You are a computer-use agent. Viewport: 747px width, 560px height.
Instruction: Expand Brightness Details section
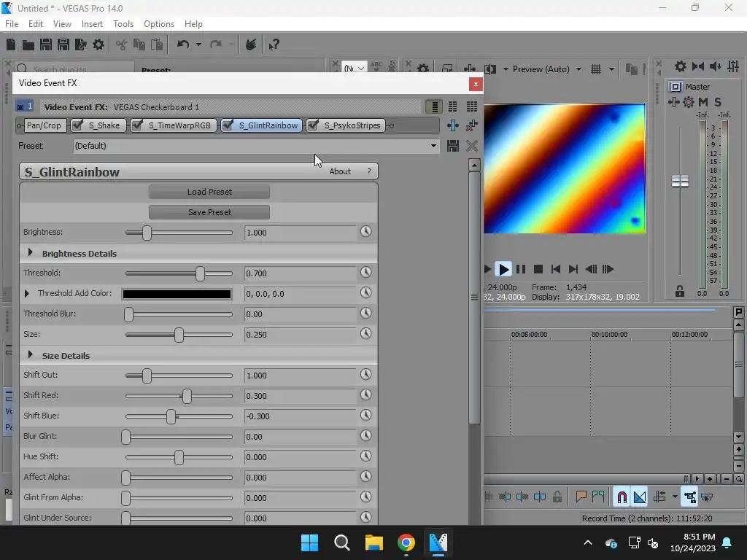[x=31, y=252]
